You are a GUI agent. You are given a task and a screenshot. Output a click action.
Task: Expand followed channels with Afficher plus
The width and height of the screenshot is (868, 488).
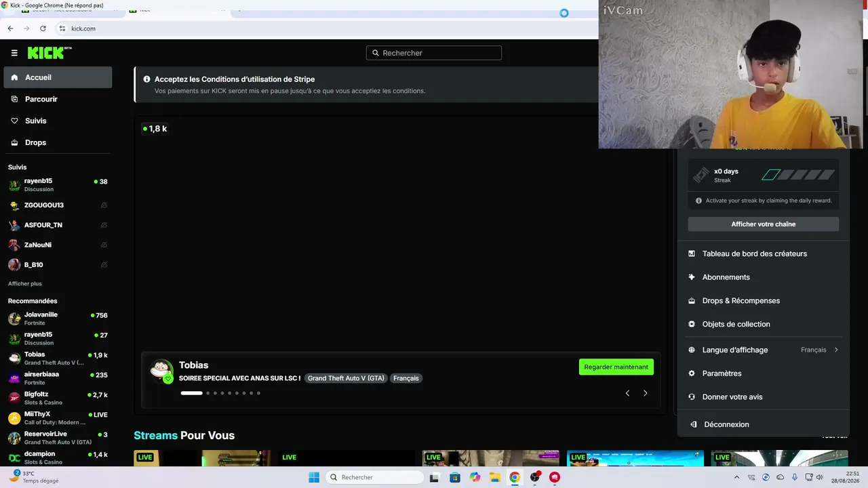point(25,283)
